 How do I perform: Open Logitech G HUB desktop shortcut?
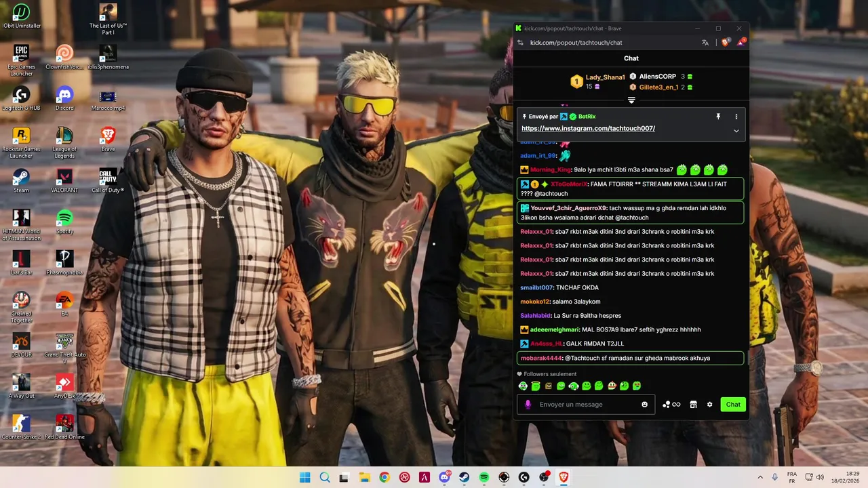[x=21, y=98]
